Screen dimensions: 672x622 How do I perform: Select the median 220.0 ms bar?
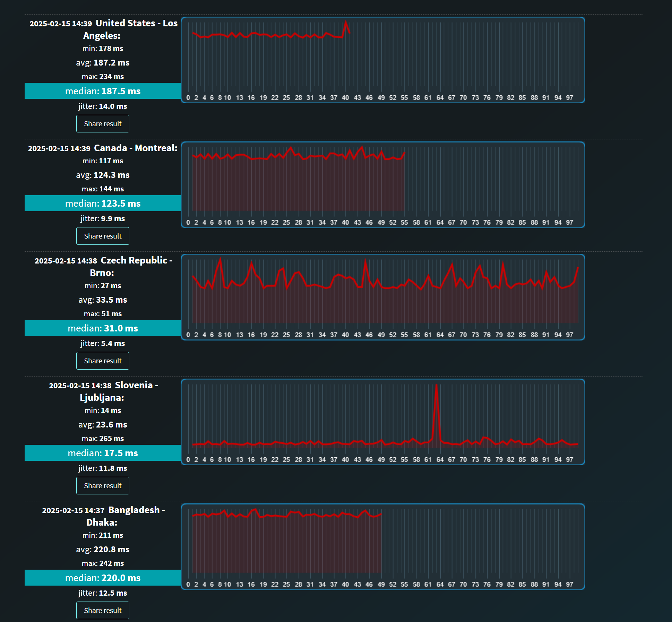coord(103,578)
